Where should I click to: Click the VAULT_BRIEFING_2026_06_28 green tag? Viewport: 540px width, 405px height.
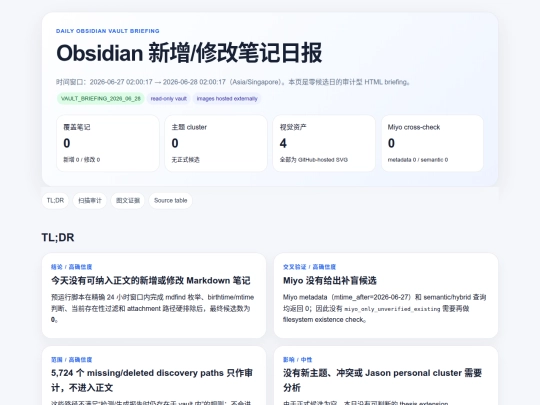[x=101, y=98]
